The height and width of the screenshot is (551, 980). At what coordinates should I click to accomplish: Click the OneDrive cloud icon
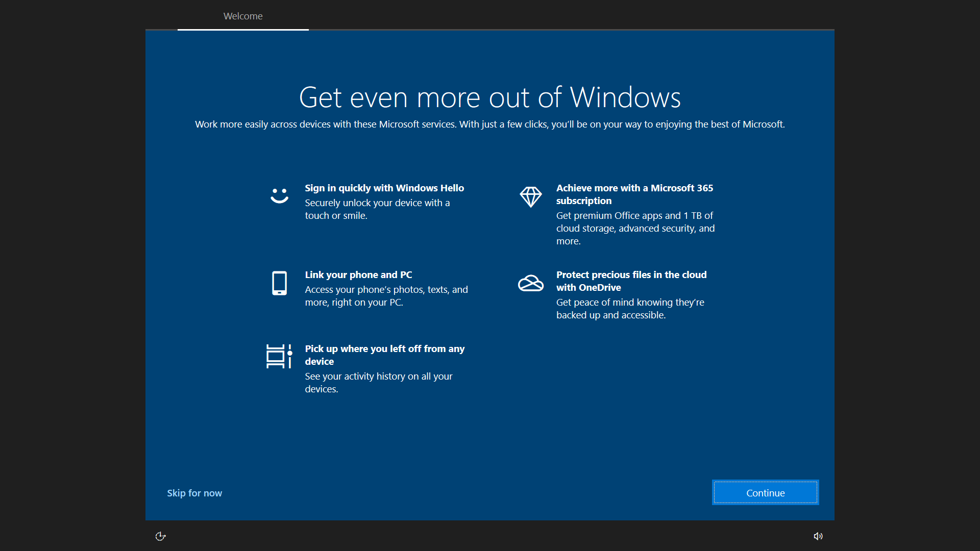[530, 283]
